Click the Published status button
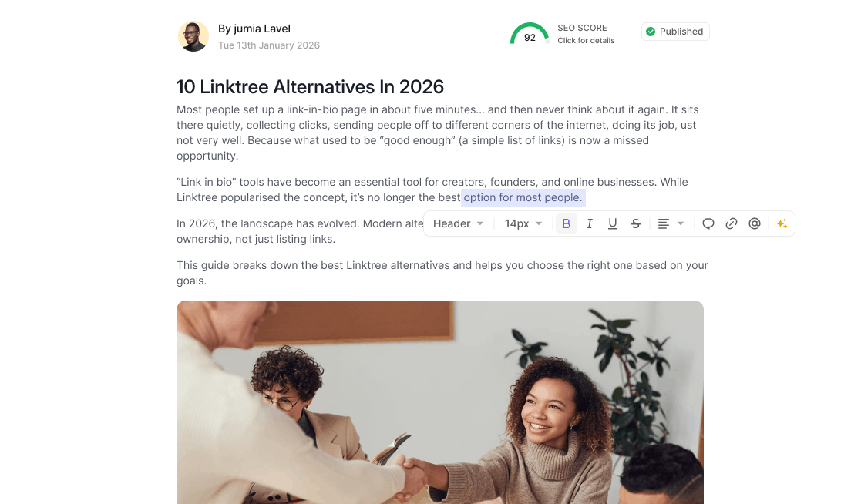 (675, 32)
